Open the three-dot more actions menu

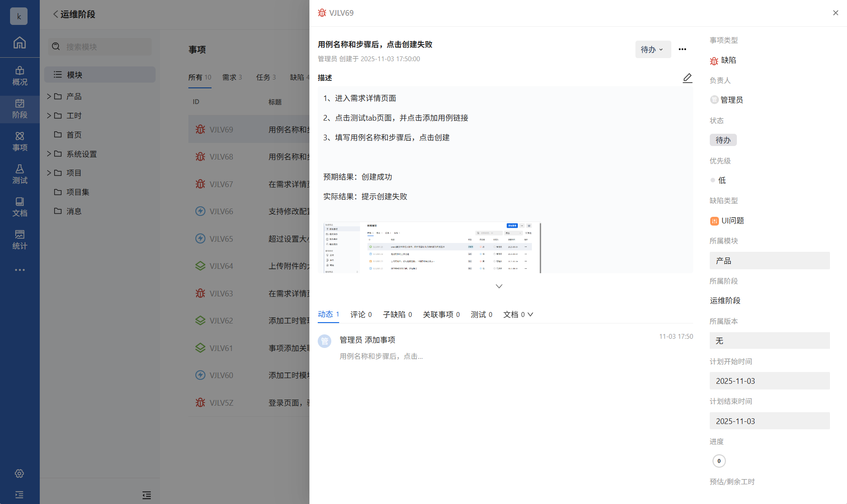point(682,49)
